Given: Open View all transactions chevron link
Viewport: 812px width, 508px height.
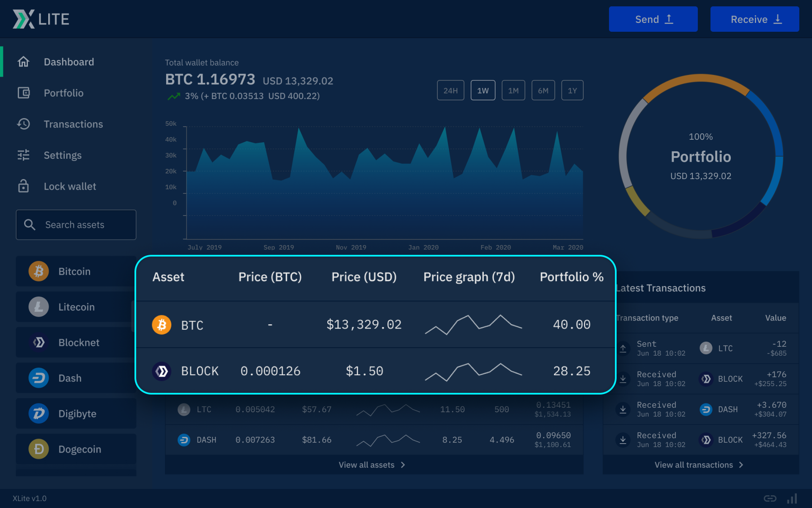Looking at the screenshot, I should pos(699,465).
